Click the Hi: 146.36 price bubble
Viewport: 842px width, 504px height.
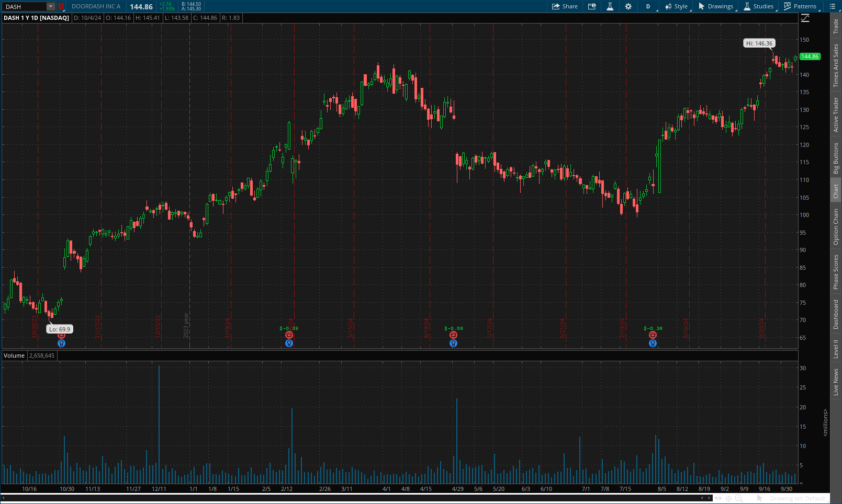tap(759, 43)
